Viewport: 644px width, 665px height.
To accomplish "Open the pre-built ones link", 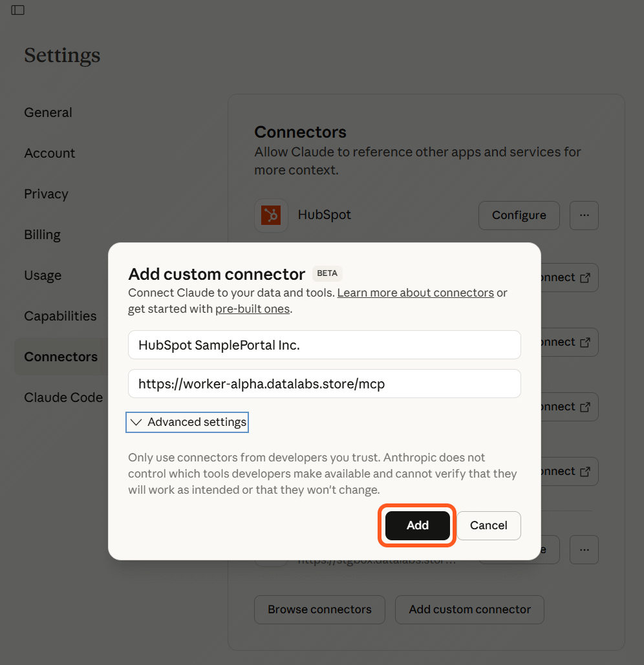I will point(252,309).
